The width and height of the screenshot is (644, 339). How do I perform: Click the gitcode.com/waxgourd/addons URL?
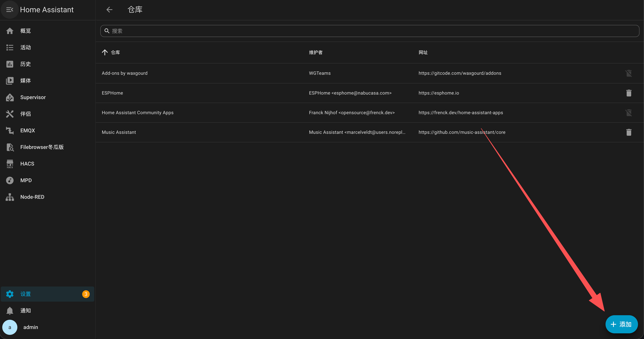coord(460,73)
